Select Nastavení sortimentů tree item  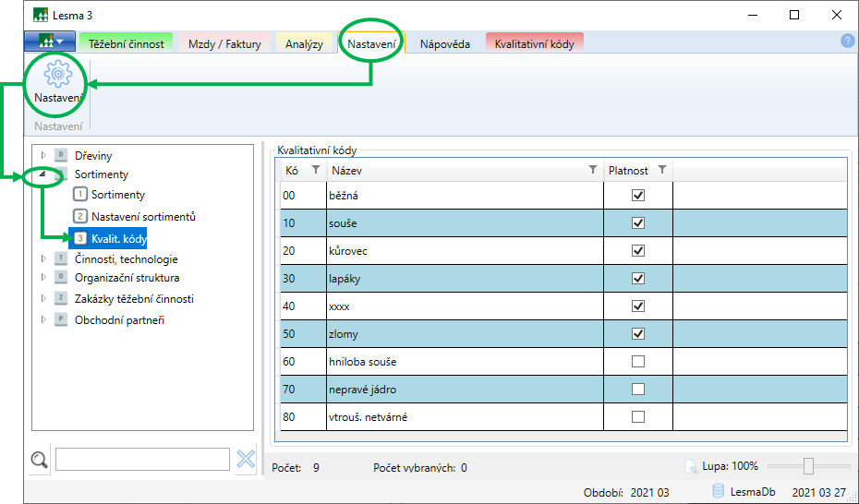[143, 217]
